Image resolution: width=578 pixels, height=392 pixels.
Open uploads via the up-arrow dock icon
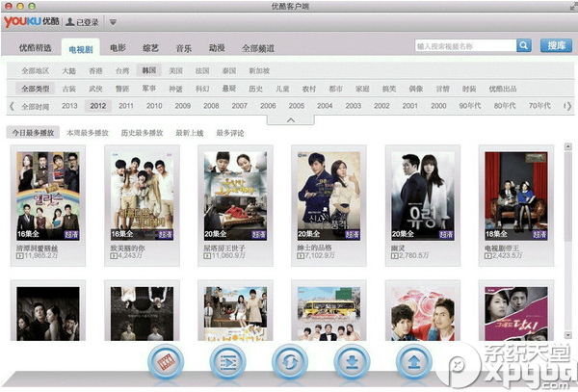pyautogui.click(x=414, y=362)
